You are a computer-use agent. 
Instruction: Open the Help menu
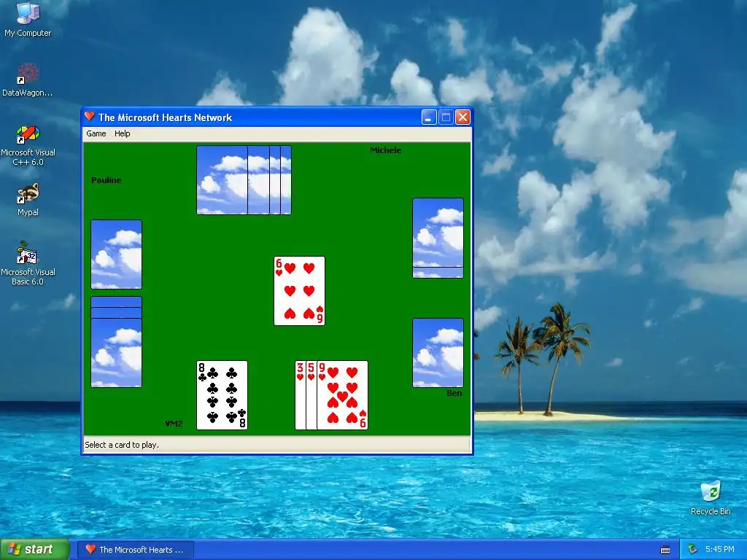coord(122,134)
